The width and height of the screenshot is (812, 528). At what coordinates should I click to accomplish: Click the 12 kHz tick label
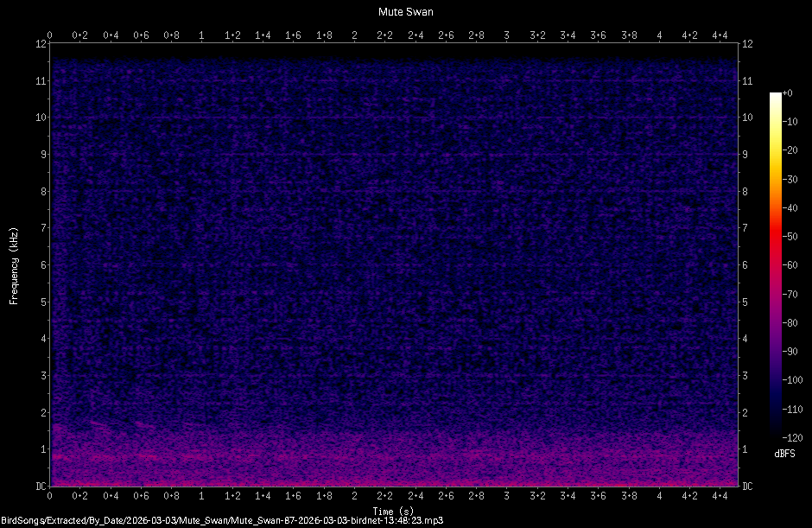41,43
